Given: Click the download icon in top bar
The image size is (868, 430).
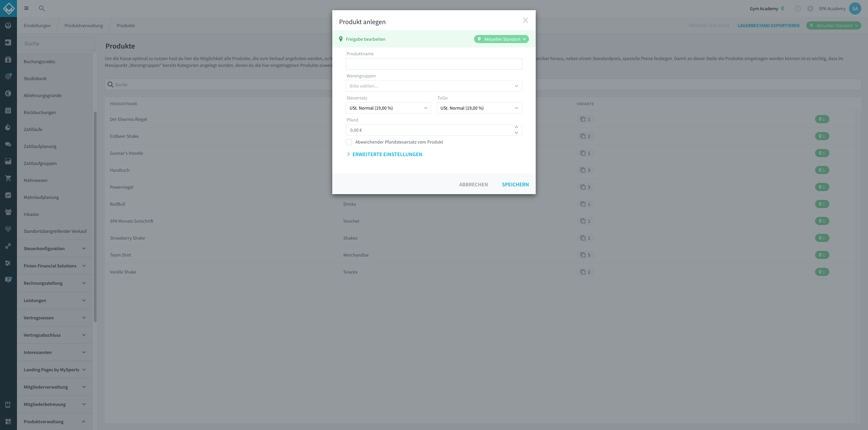Looking at the screenshot, I should click(810, 8).
